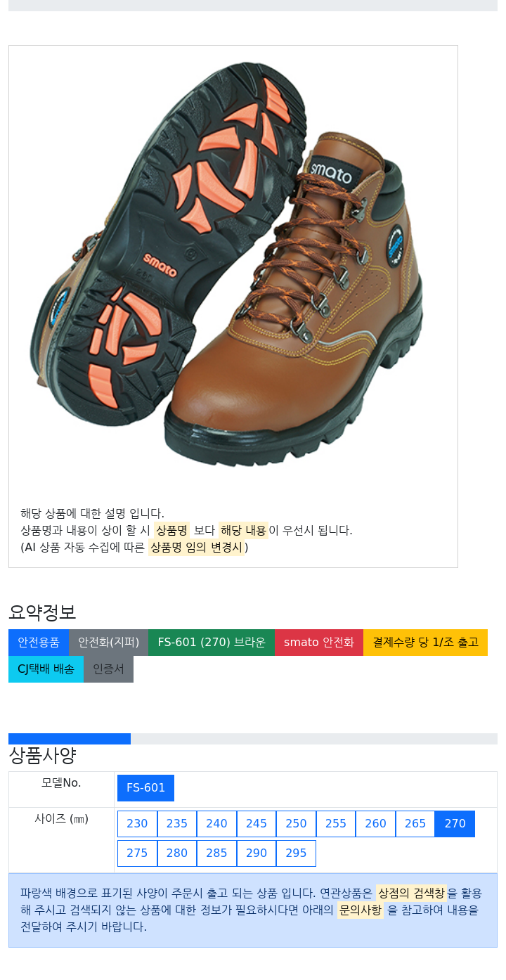Image resolution: width=506 pixels, height=980 pixels.
Task: Select the highlighted size 270
Action: [x=455, y=824]
